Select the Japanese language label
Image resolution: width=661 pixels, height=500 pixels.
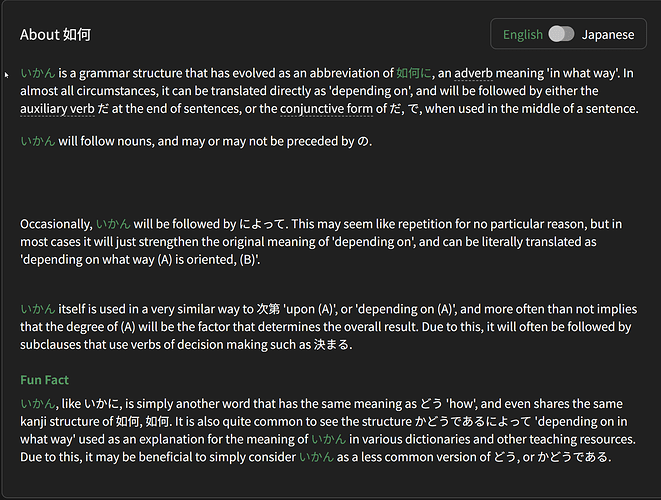pyautogui.click(x=608, y=35)
